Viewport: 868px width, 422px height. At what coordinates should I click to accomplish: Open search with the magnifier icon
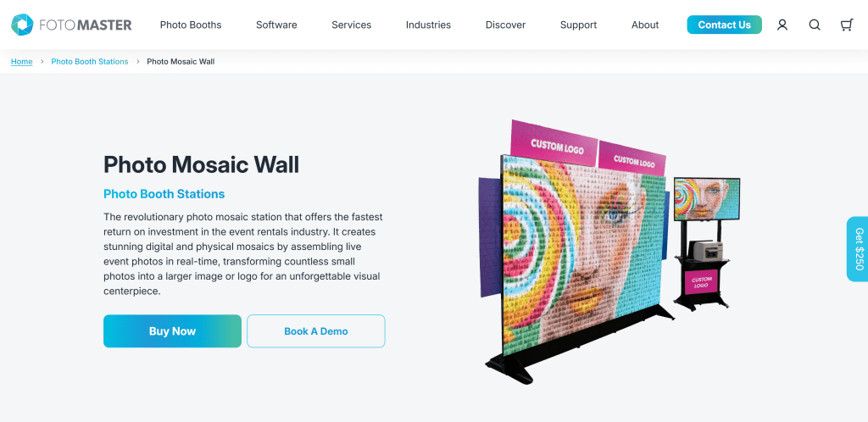pos(815,25)
